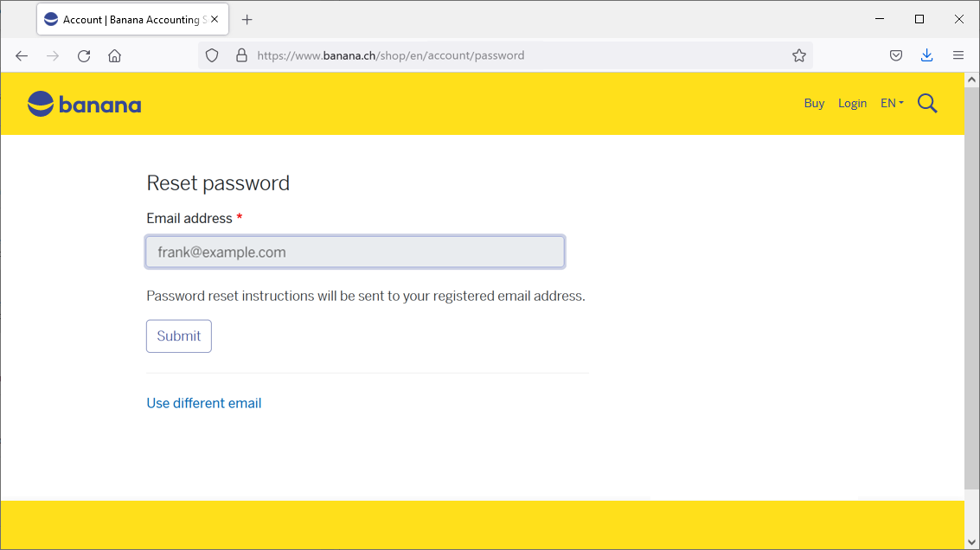Click the Banana logo in the header
Screen dimensions: 980x550
click(84, 105)
